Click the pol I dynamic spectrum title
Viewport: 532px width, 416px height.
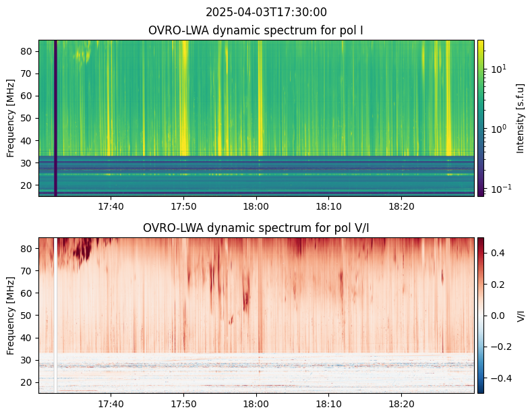tap(256, 30)
